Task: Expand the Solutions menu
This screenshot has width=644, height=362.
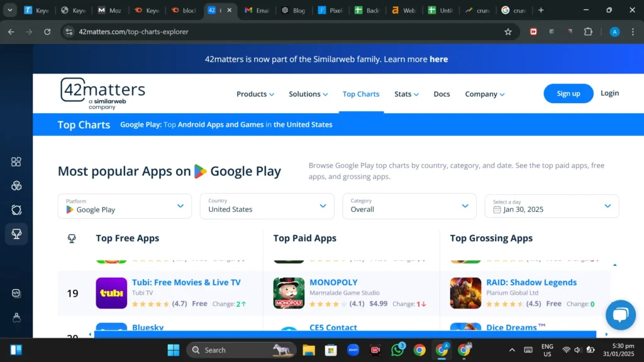Action: point(308,94)
